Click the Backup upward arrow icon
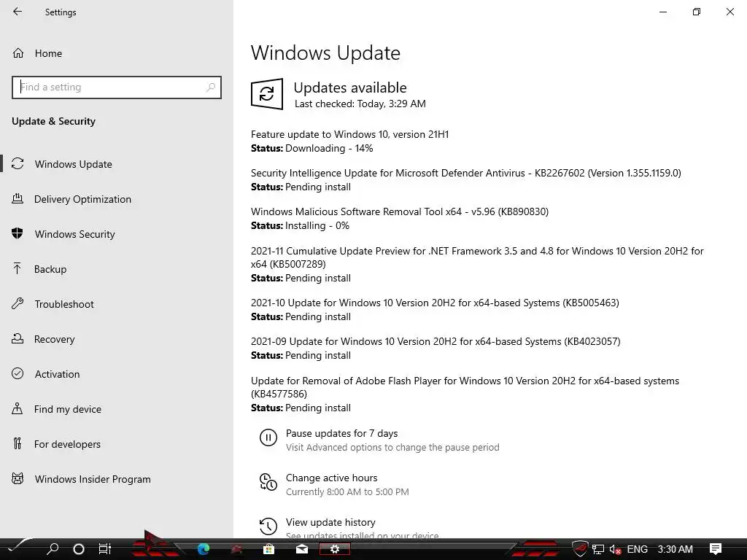747x560 pixels. pyautogui.click(x=18, y=268)
